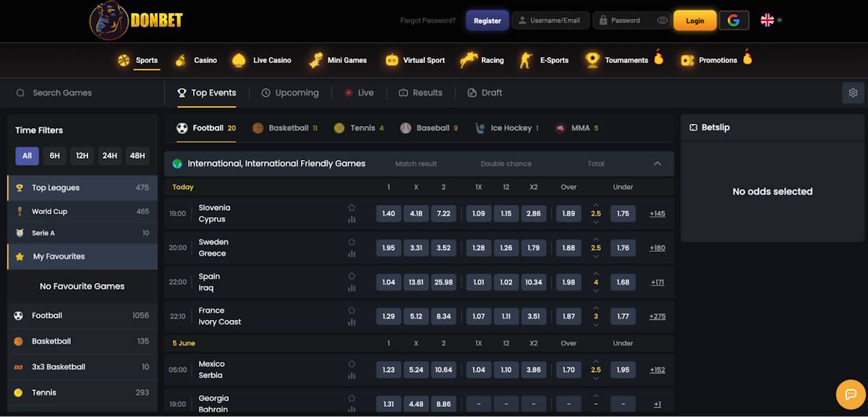Open the Live Casino section

[261, 60]
